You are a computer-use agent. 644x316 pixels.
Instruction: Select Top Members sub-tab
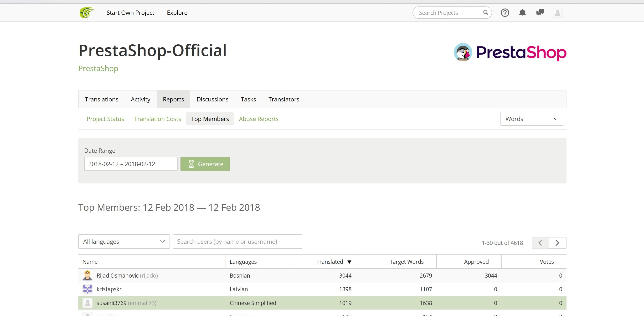pos(210,119)
